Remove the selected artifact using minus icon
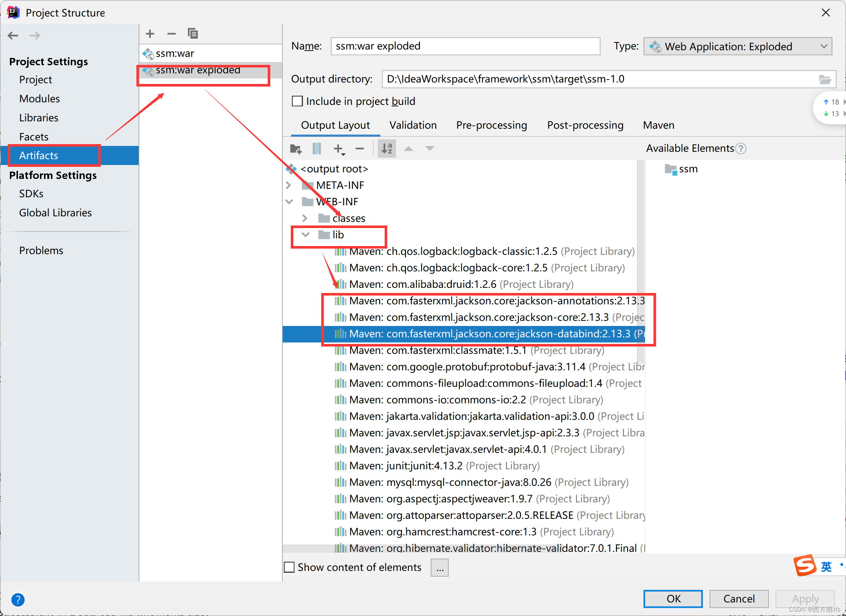This screenshot has height=616, width=846. (x=172, y=34)
